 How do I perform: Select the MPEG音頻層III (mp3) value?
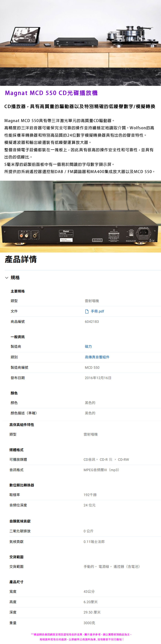(102, 470)
